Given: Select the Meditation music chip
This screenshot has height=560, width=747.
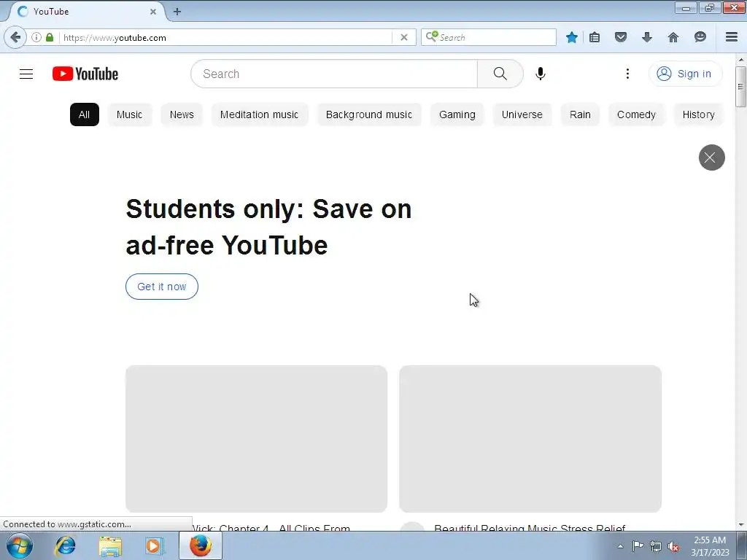Looking at the screenshot, I should click(x=259, y=114).
